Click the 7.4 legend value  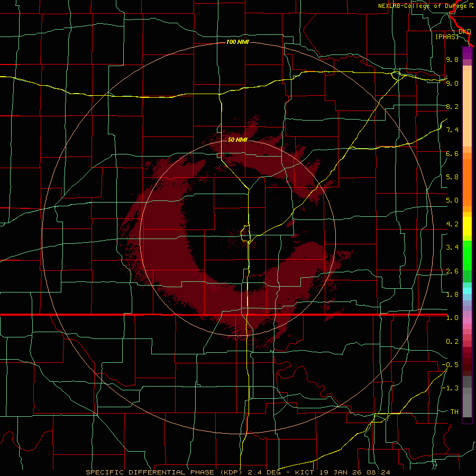click(452, 130)
